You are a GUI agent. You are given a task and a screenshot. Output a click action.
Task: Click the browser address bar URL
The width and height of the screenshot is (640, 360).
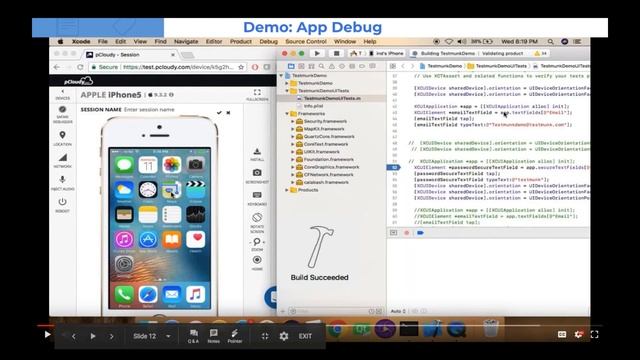point(178,67)
